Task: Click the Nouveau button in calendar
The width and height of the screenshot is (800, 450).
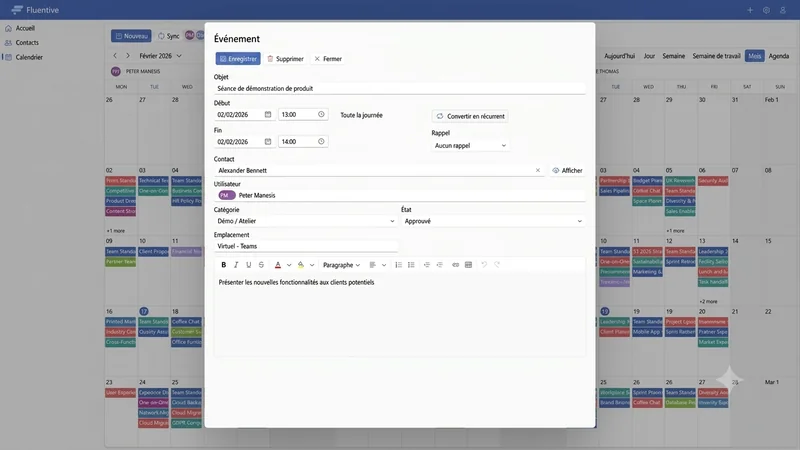Action: click(131, 36)
